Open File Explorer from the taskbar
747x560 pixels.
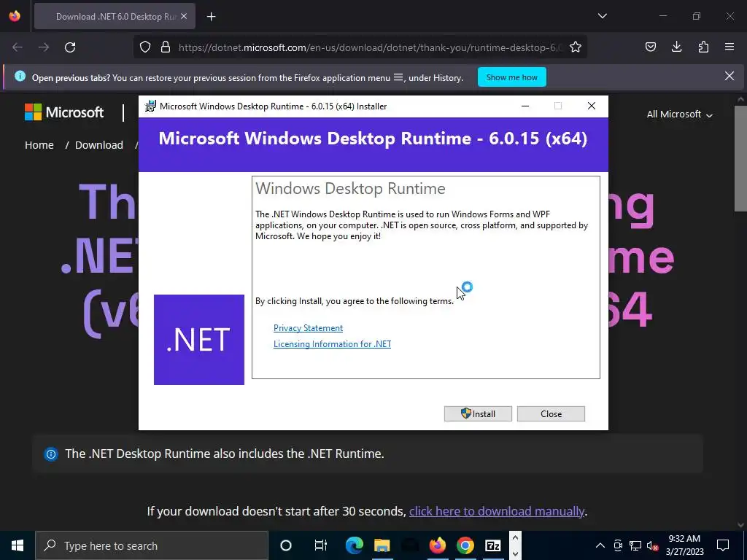382,545
